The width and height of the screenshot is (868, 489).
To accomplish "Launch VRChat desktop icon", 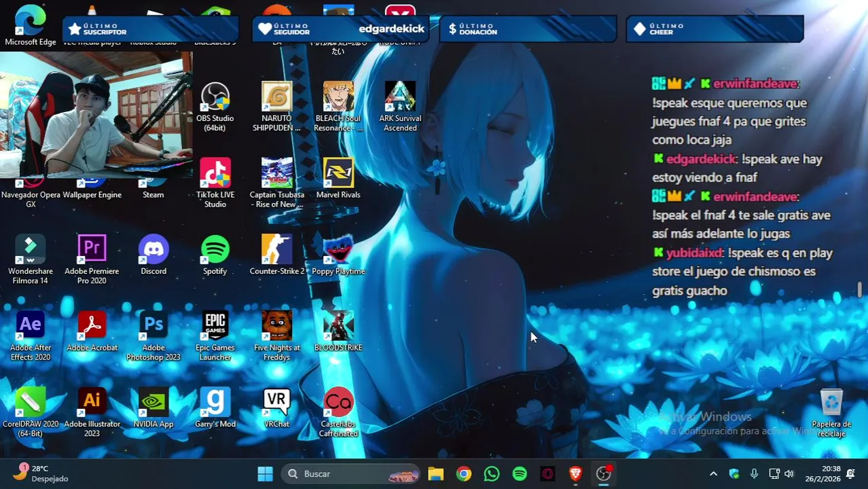I will tap(276, 408).
